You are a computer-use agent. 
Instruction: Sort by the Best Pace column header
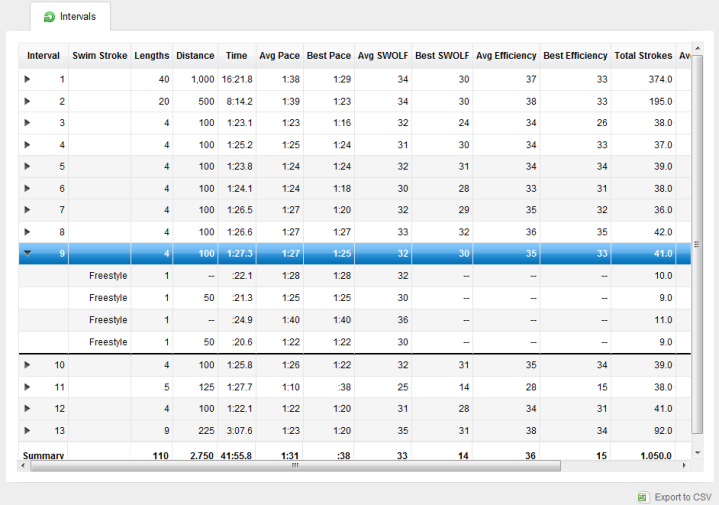pyautogui.click(x=329, y=55)
